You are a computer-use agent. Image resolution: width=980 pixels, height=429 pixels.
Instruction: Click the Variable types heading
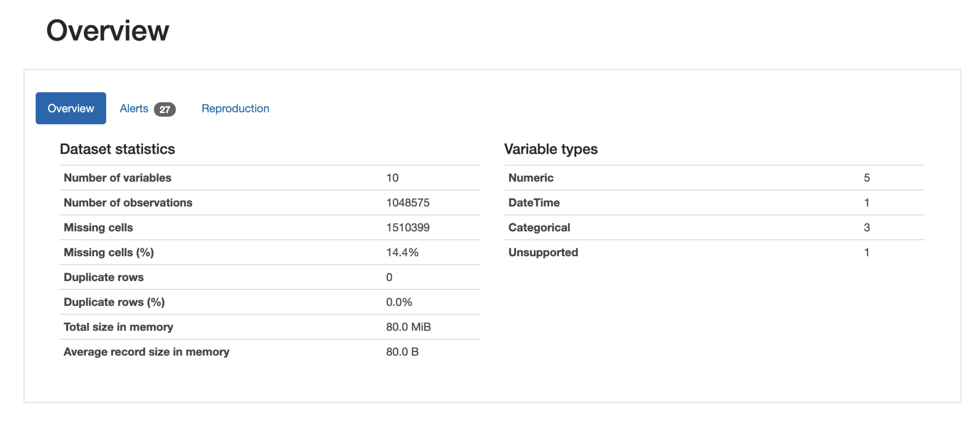click(x=550, y=149)
